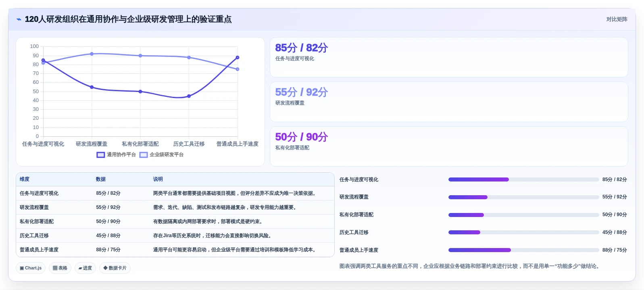Click the 55分 / 92分 data card
This screenshot has height=290, width=644.
click(x=449, y=102)
